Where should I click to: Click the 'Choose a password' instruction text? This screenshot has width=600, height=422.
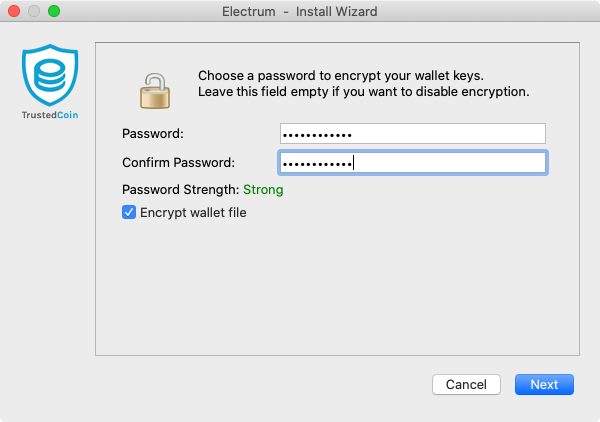341,75
